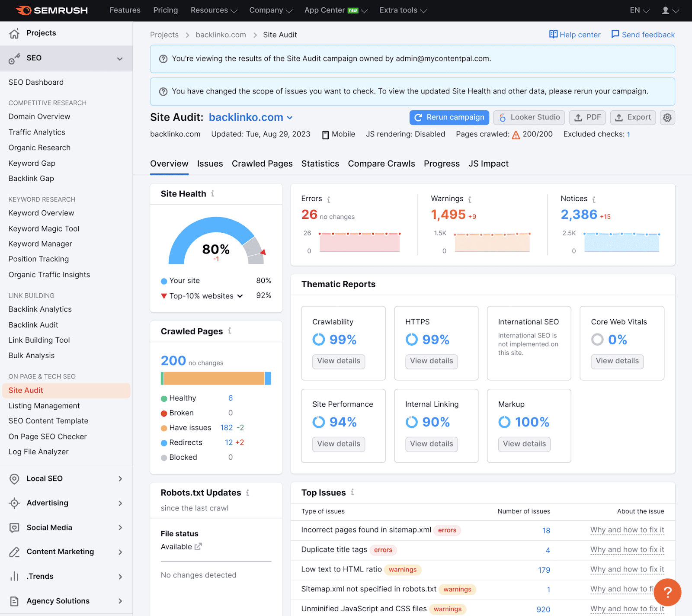Click the Notices info icon

coord(594,199)
